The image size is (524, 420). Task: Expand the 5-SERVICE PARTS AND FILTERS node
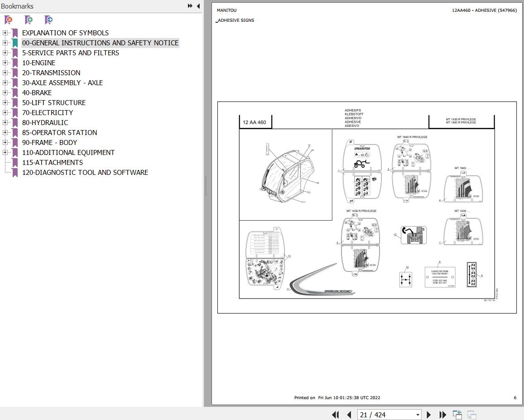[5, 53]
